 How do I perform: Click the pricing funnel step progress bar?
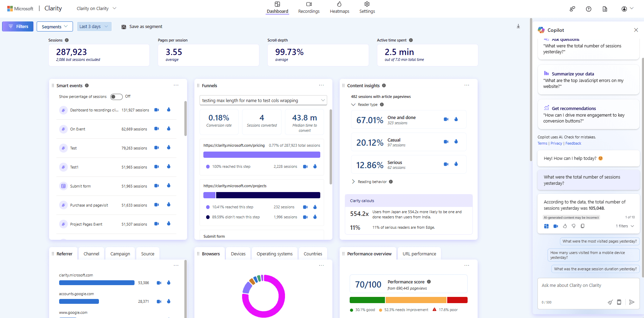click(261, 155)
